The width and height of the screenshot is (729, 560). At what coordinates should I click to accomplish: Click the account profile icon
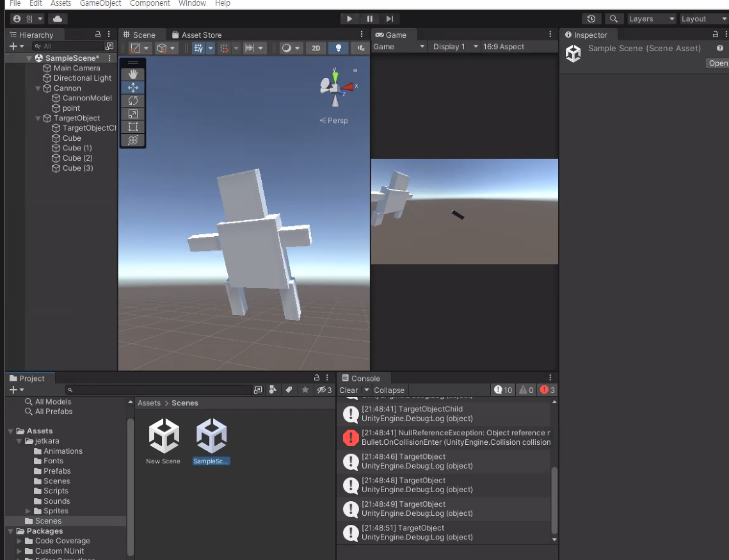(x=17, y=19)
